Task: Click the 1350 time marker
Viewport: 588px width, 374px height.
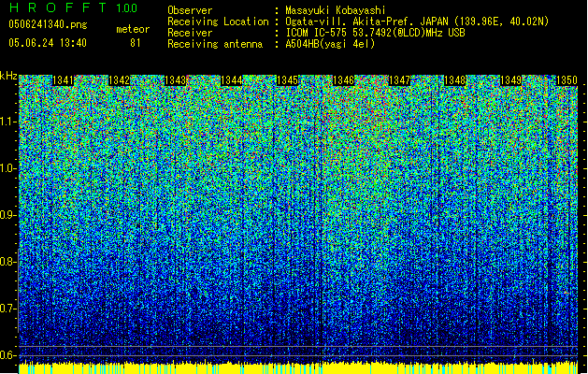Action: tap(566, 80)
